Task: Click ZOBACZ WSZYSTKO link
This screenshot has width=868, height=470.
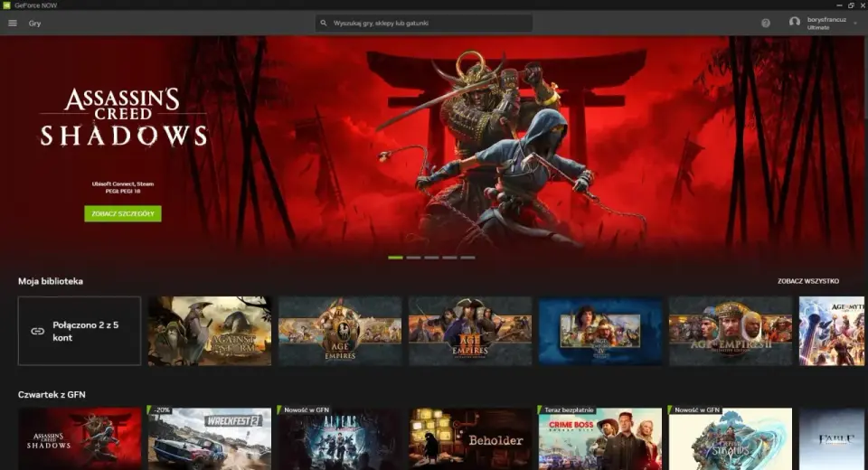Action: (808, 281)
